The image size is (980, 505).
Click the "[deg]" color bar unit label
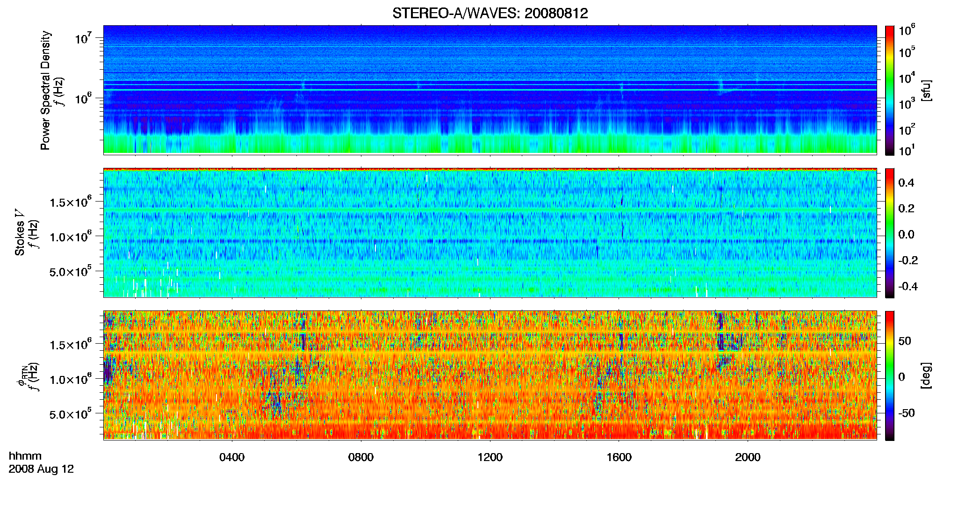[926, 375]
